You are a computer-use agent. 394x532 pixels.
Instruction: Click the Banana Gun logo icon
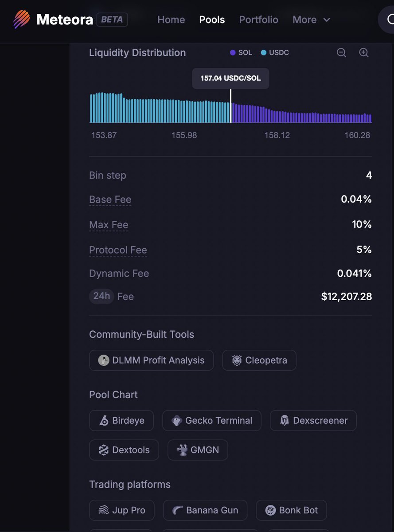(178, 510)
